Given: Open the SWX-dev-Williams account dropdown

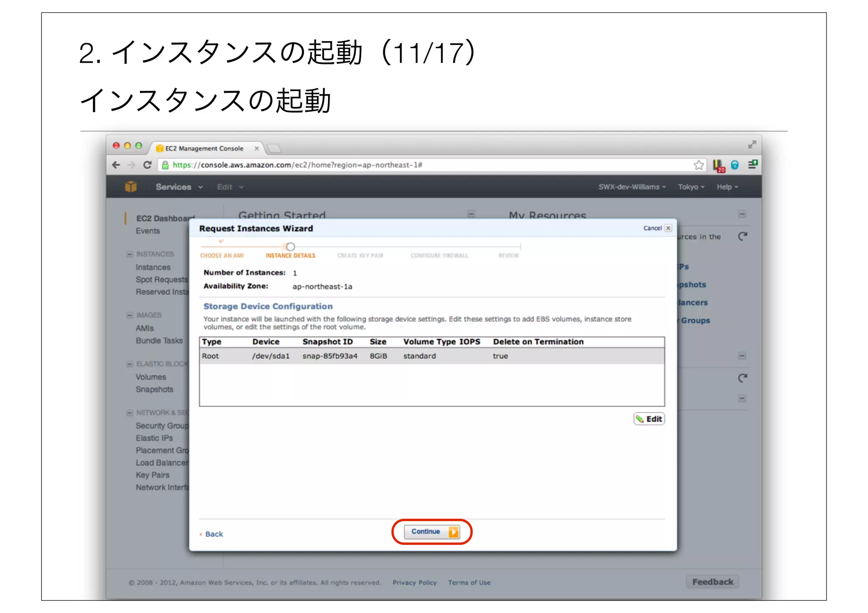Looking at the screenshot, I should coord(632,187).
